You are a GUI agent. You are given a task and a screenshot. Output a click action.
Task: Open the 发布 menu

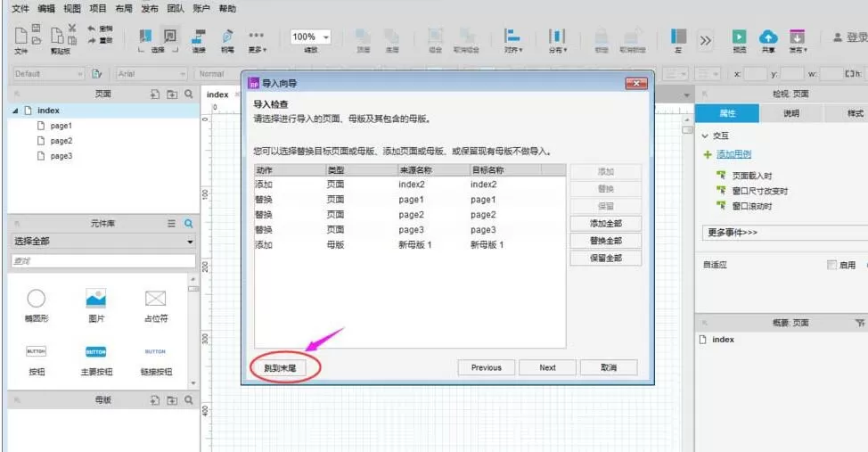click(150, 8)
